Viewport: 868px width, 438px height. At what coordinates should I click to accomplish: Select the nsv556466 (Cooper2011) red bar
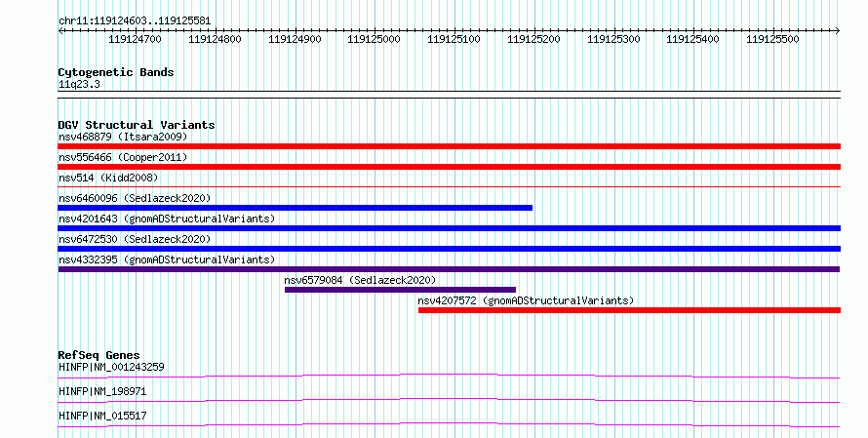tap(449, 167)
